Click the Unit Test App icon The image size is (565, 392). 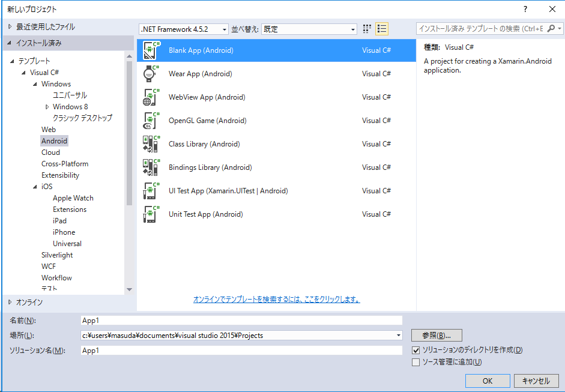tap(151, 214)
